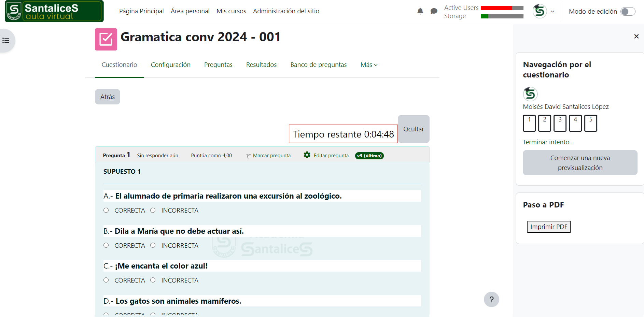Click the SantaliceS aula virtual logo

54,11
